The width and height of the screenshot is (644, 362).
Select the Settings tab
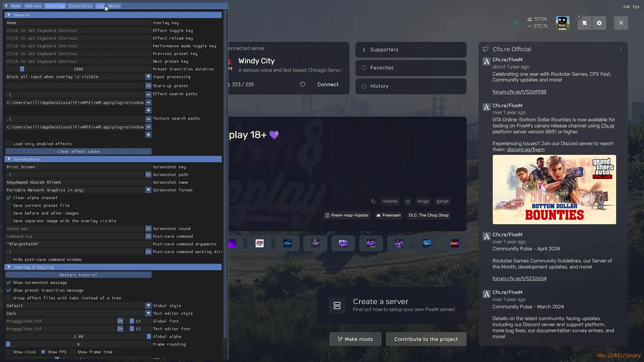coord(55,6)
